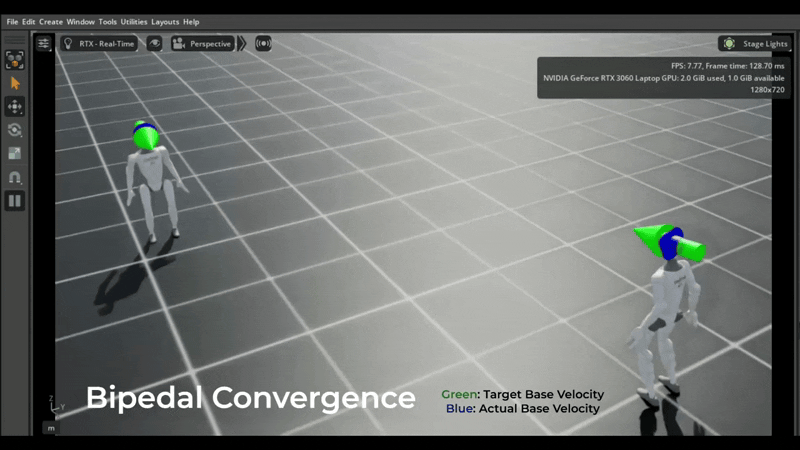The width and height of the screenshot is (800, 450).
Task: Expand the Stage Lights lighting menu
Action: click(755, 44)
